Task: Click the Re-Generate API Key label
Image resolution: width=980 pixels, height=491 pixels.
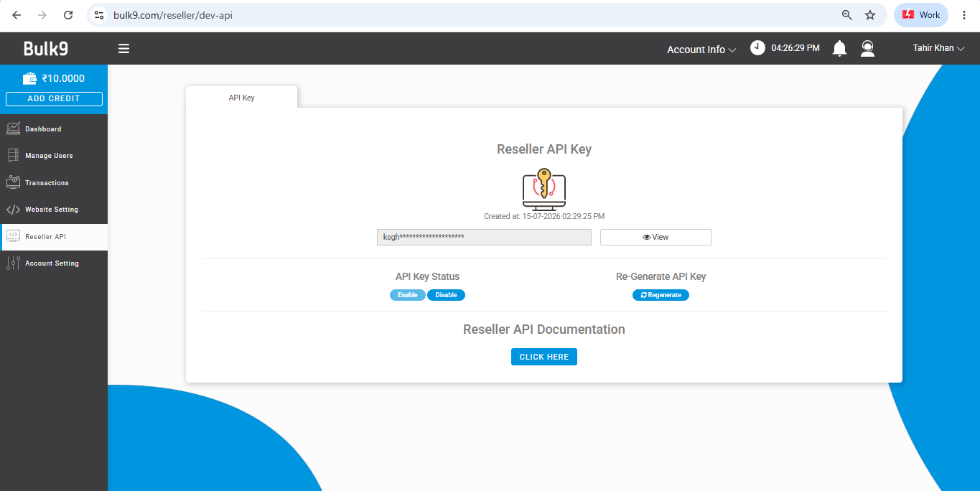Action: point(661,276)
